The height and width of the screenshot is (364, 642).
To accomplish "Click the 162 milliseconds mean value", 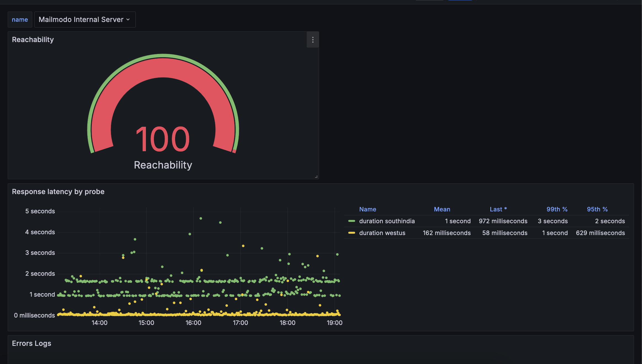I will point(447,233).
